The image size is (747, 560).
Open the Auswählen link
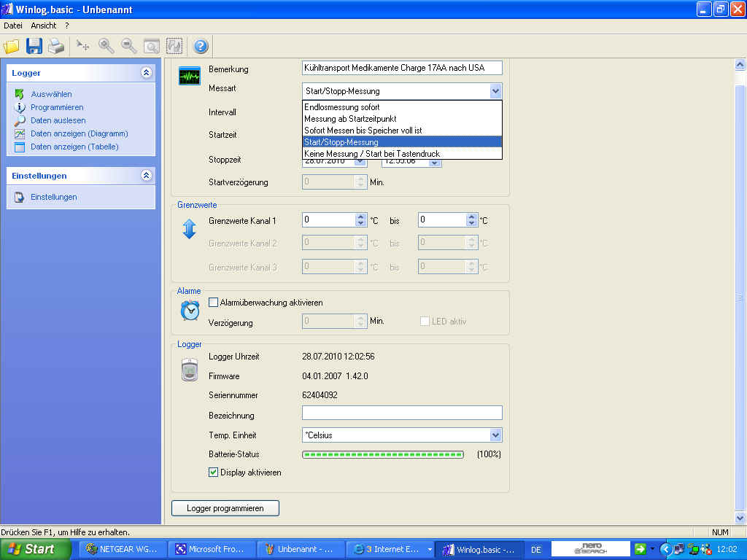coord(52,94)
